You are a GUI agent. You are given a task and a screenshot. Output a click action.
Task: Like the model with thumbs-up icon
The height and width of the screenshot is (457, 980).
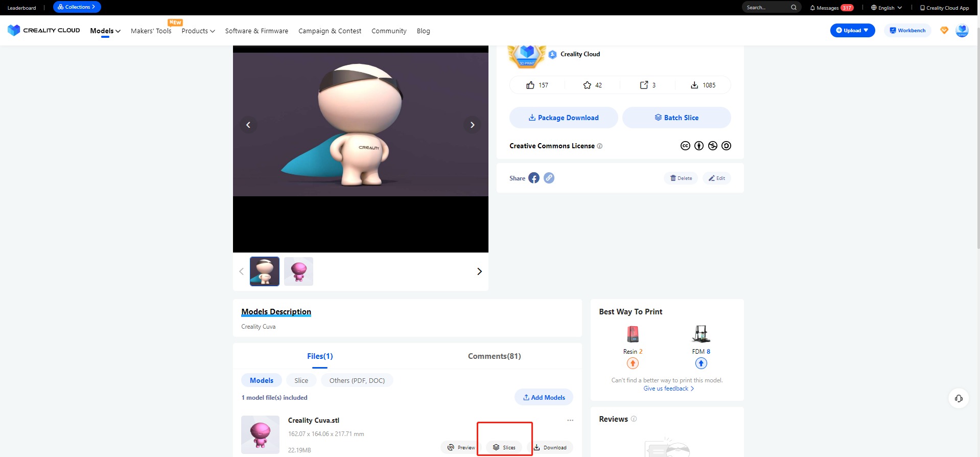[530, 85]
